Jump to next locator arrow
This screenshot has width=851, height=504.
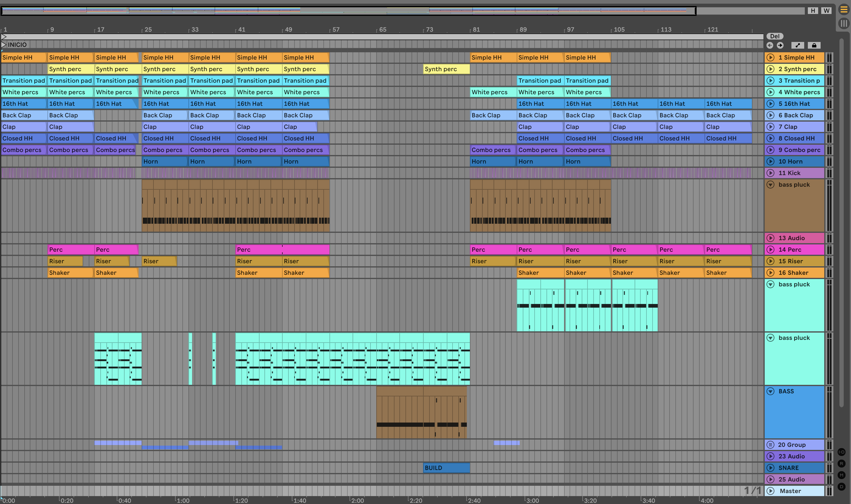[780, 45]
